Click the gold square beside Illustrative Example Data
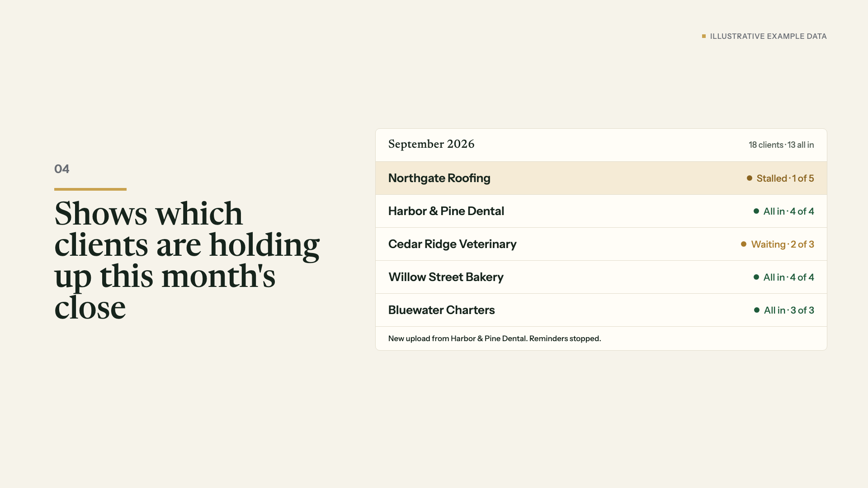The width and height of the screenshot is (868, 488). 703,36
